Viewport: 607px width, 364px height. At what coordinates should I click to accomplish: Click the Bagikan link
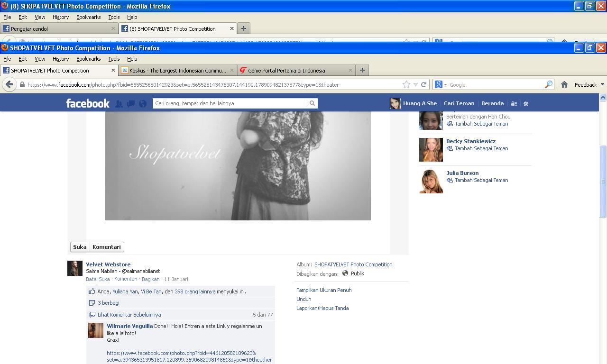(x=150, y=279)
